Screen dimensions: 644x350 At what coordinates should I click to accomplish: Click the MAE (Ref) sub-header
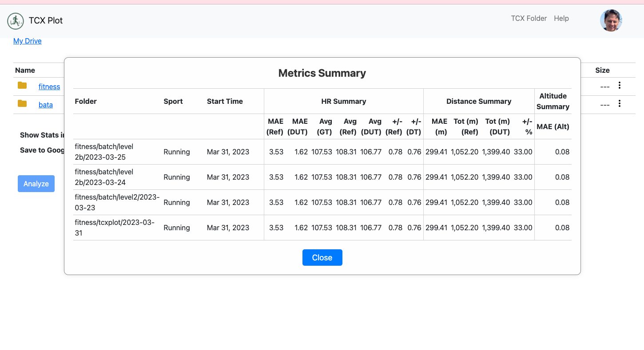(x=275, y=126)
